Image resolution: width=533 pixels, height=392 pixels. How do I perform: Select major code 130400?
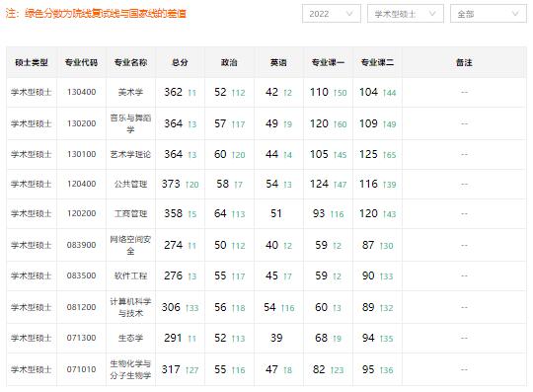click(82, 92)
